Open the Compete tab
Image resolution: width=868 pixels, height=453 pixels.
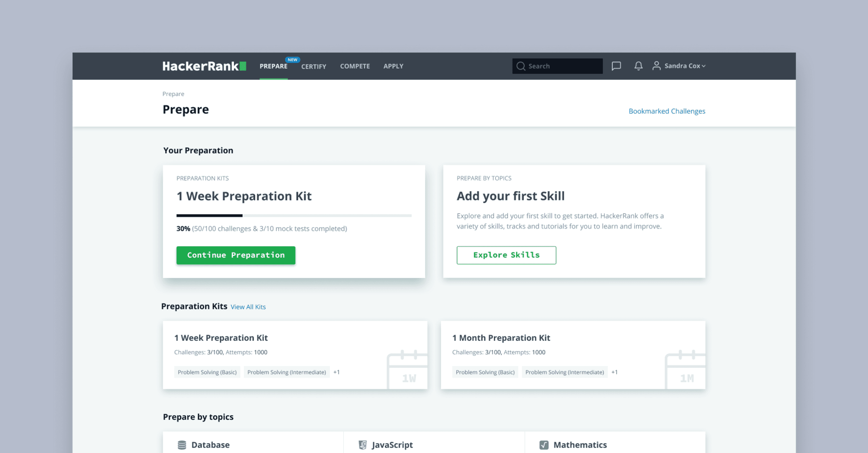(x=355, y=66)
